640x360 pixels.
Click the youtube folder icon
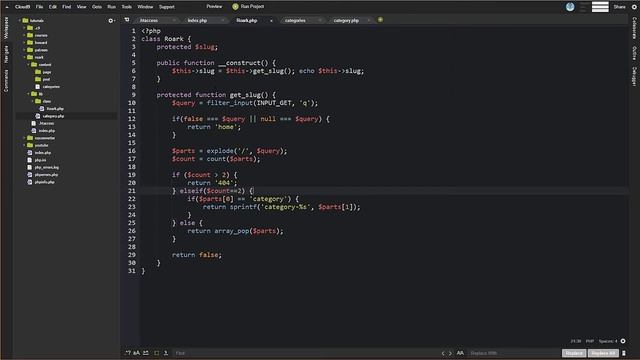pyautogui.click(x=30, y=145)
